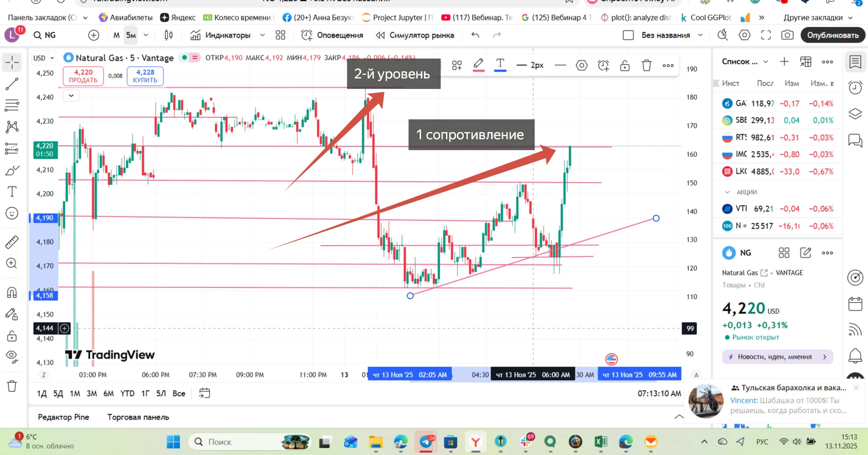Take a chart snapshot with camera icon

click(787, 35)
